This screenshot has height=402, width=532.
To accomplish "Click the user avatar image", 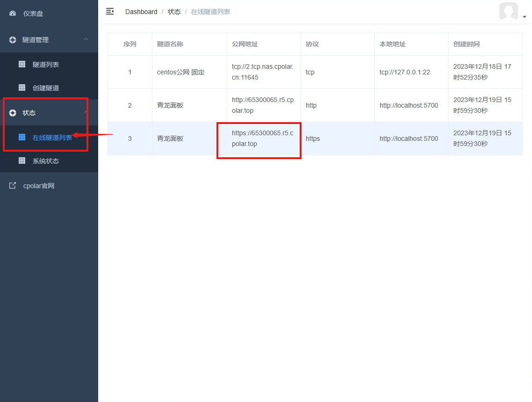I will pyautogui.click(x=509, y=12).
